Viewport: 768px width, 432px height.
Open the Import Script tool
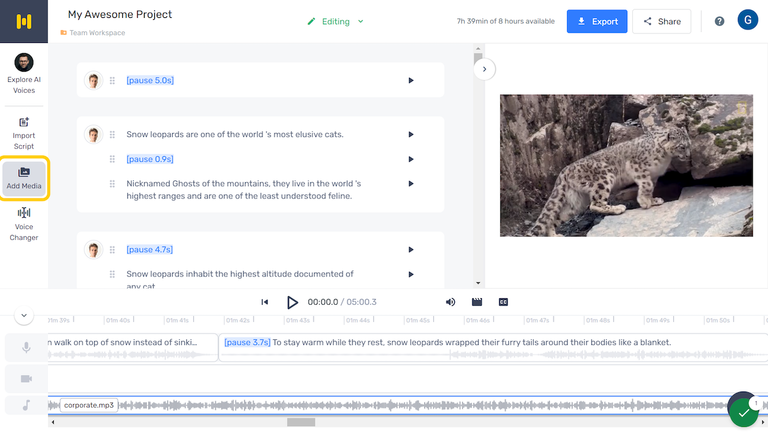point(24,133)
